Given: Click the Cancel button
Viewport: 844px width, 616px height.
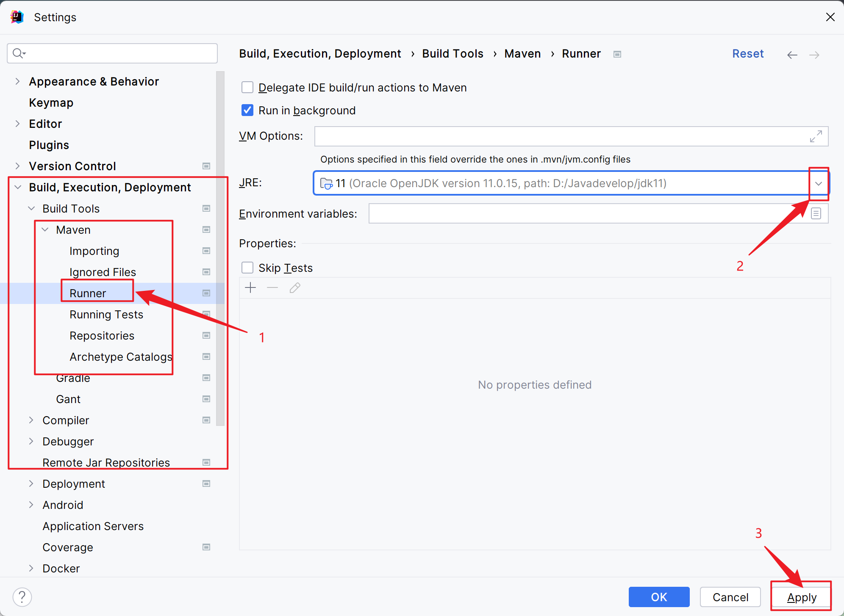Looking at the screenshot, I should (730, 597).
